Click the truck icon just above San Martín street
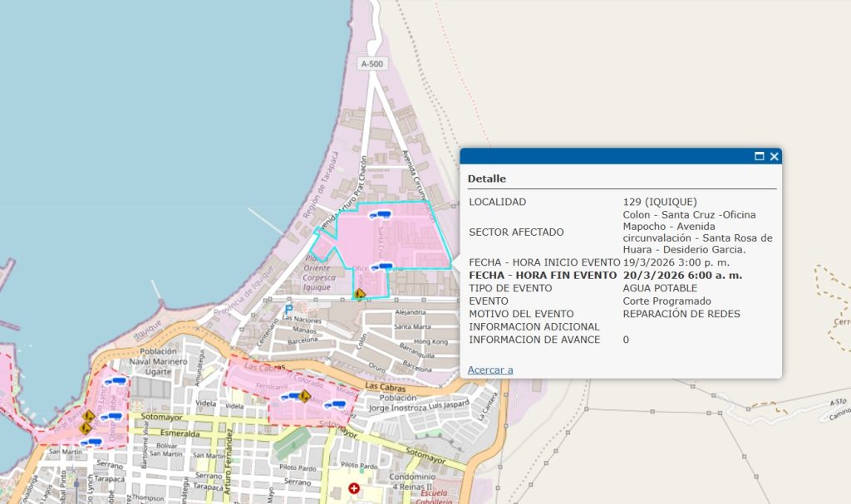This screenshot has width=851, height=504. click(x=90, y=443)
